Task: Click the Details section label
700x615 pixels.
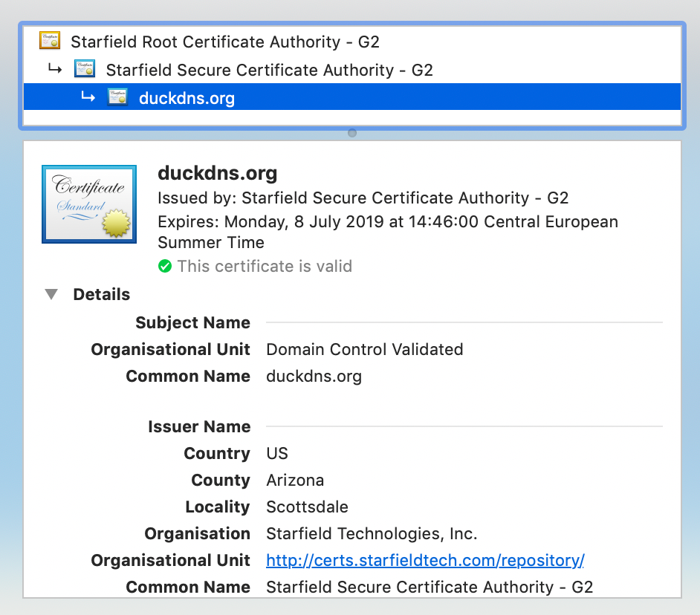Action: point(101,295)
